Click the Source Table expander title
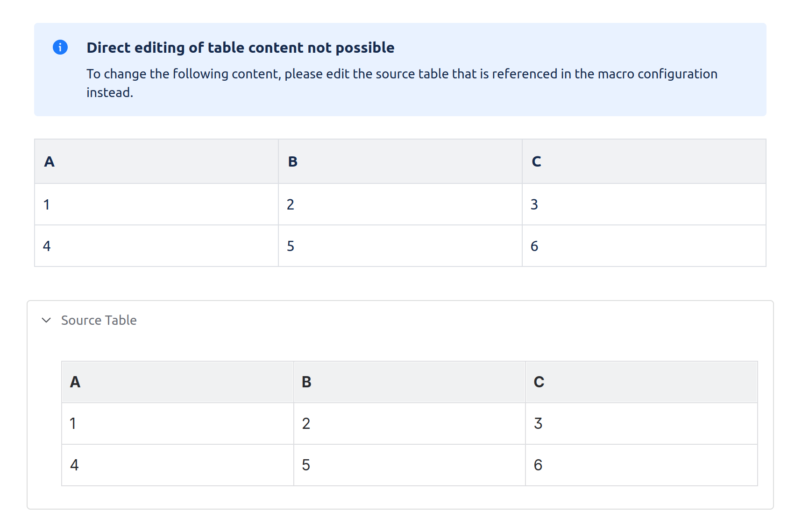795x532 pixels. point(99,320)
